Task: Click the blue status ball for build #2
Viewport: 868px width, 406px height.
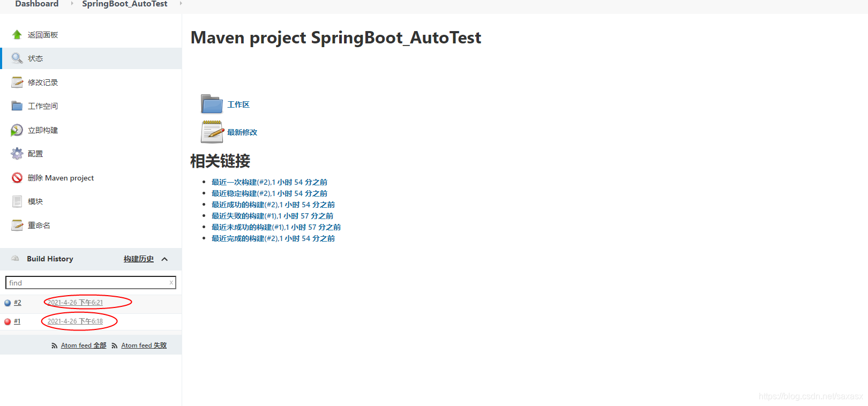Action: click(x=8, y=303)
